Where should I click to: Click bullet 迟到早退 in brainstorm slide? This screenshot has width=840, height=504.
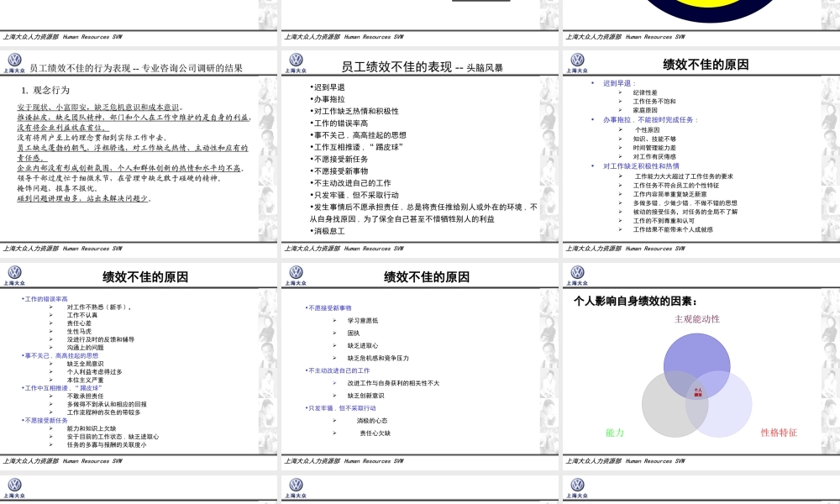[x=328, y=87]
